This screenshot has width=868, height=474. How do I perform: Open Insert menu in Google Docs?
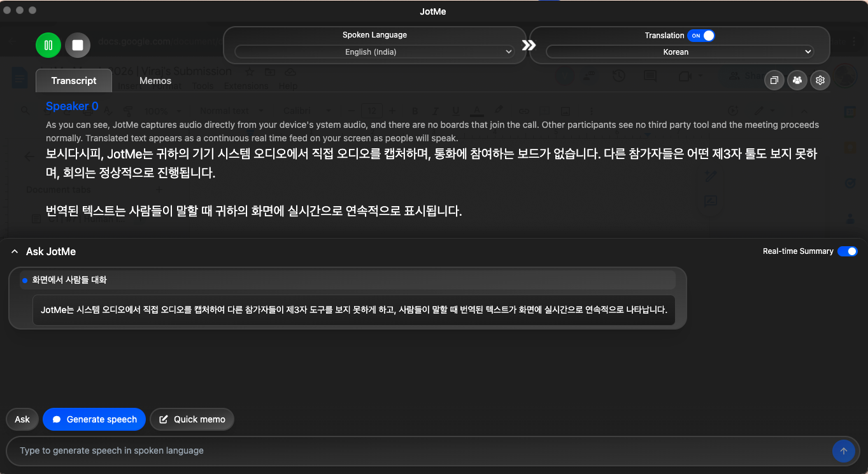[131, 86]
